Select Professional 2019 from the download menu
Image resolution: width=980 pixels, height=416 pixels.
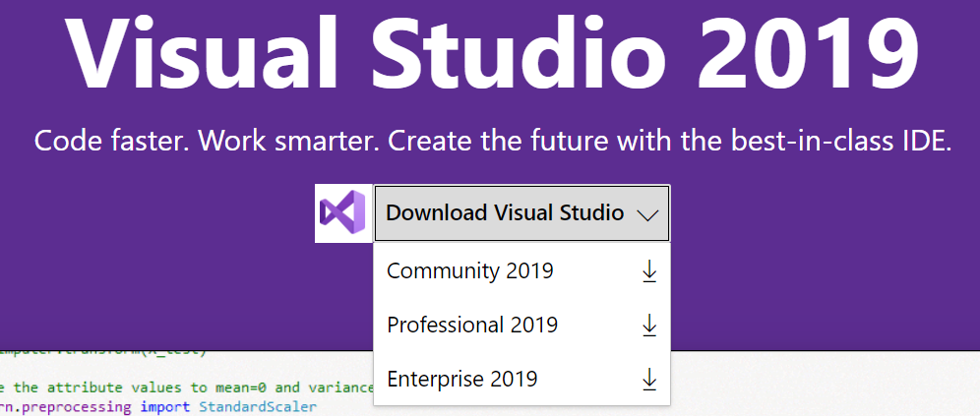tap(521, 325)
